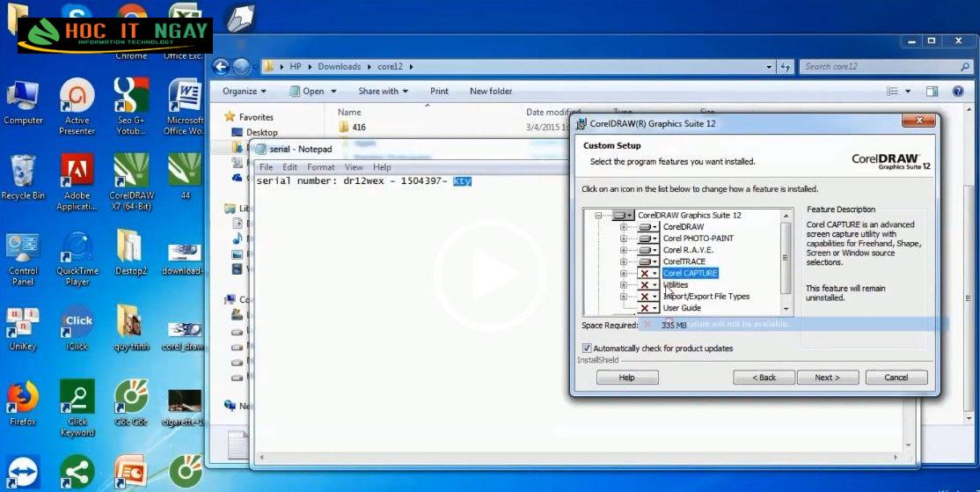Viewport: 980px width, 492px height.
Task: Open install option dropdown for CorelDRAW
Action: click(647, 227)
